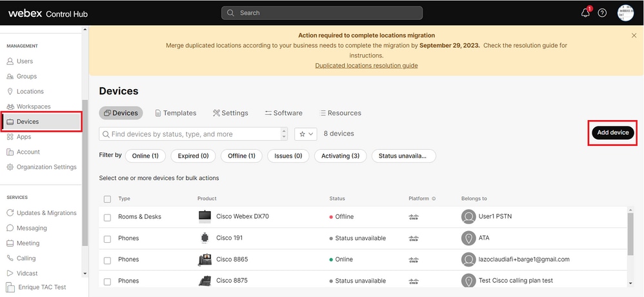
Task: Click the Workspaces icon in sidebar
Action: click(10, 107)
